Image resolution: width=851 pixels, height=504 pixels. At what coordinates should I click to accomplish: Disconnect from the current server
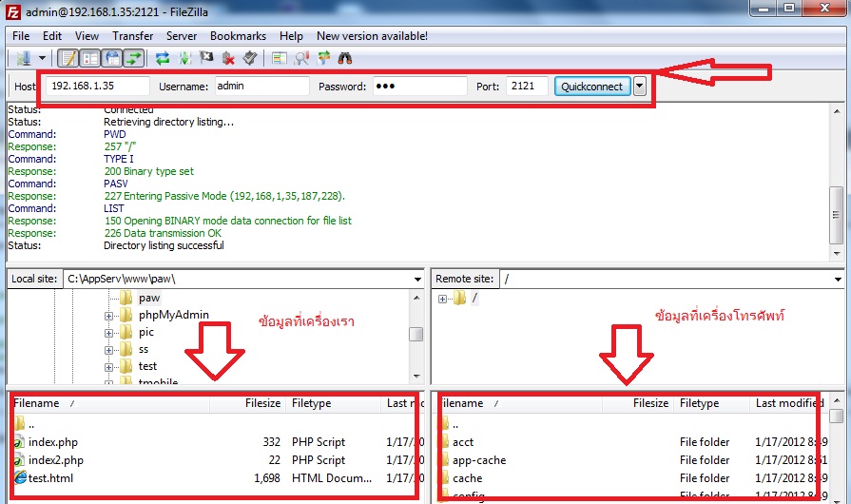228,58
